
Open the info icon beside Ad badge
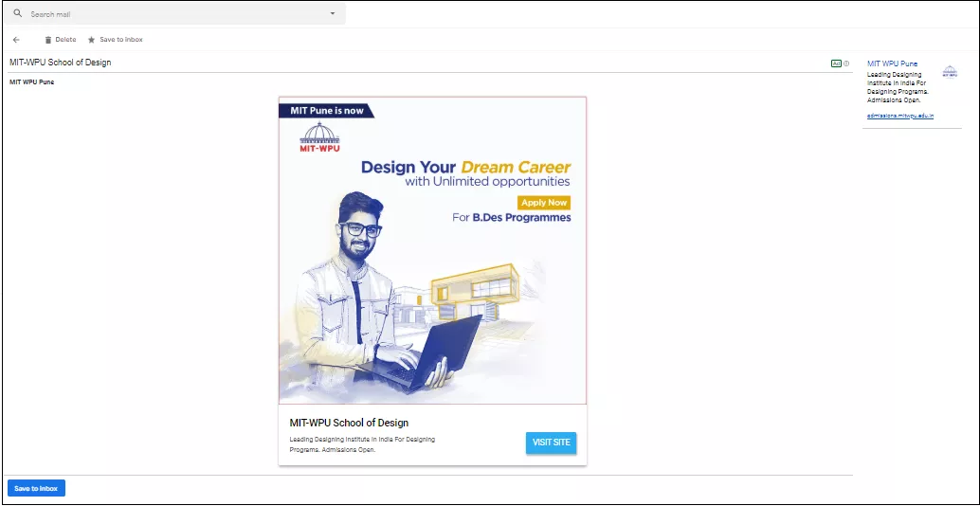tap(846, 63)
